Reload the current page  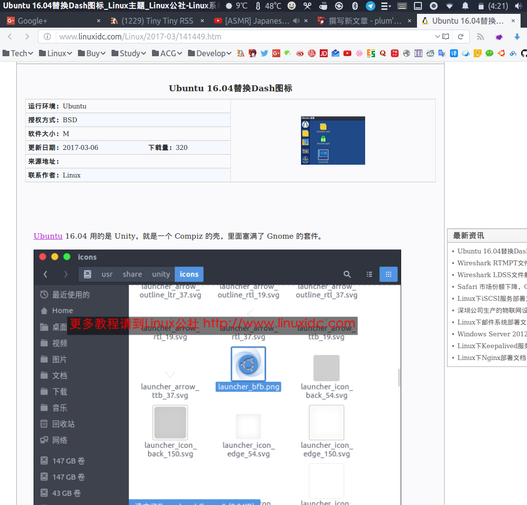(460, 36)
